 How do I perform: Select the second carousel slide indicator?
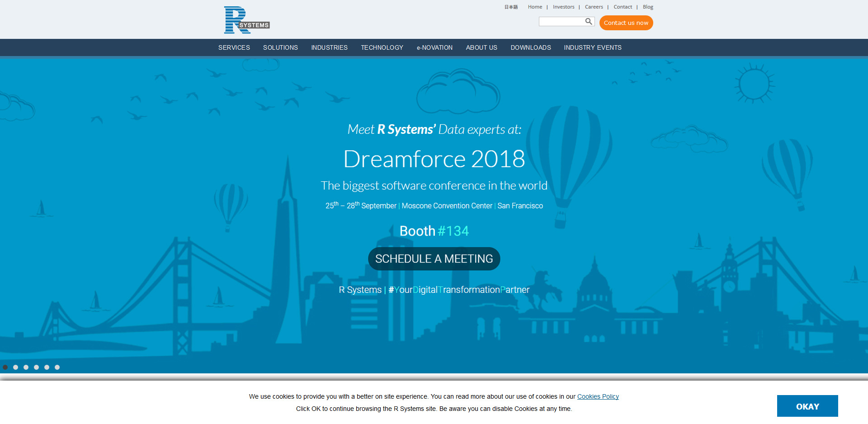coord(15,367)
